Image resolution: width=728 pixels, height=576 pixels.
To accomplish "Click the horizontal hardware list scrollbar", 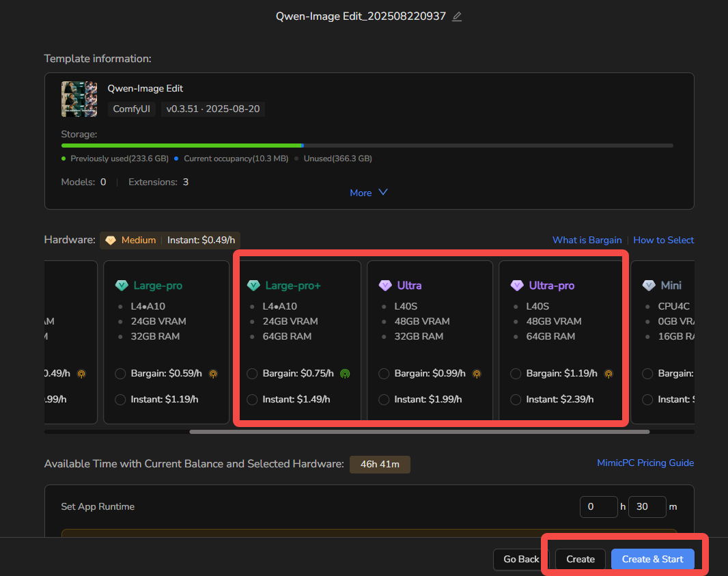I will pyautogui.click(x=419, y=432).
